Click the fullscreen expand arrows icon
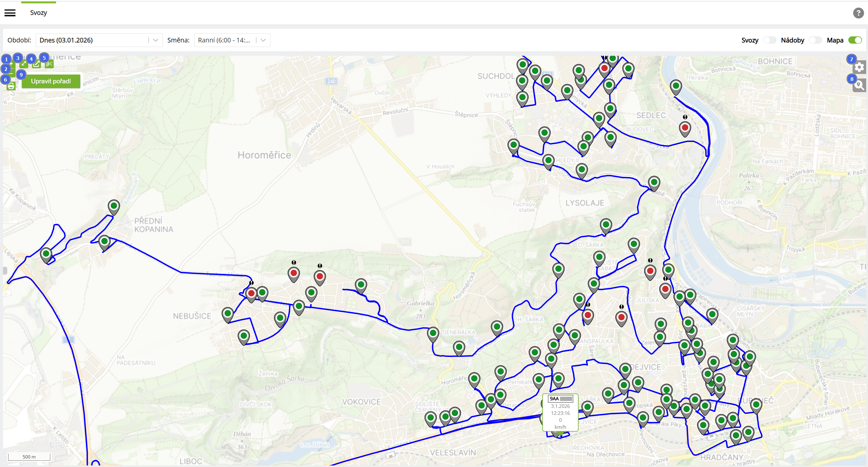 tap(24, 64)
